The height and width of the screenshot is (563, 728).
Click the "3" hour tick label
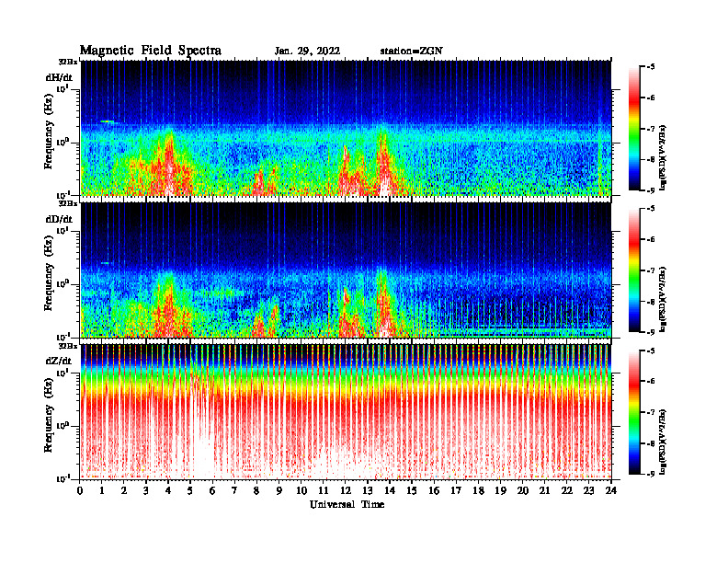click(x=146, y=491)
